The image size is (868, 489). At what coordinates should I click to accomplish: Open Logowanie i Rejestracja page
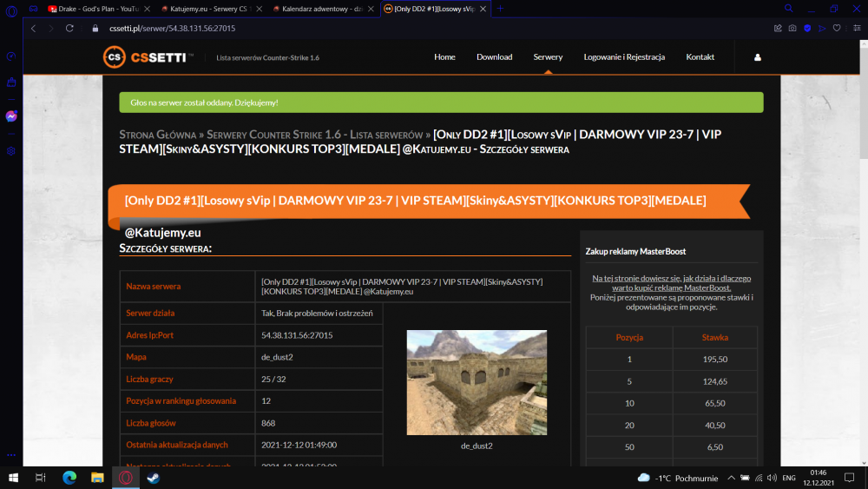[x=624, y=57]
